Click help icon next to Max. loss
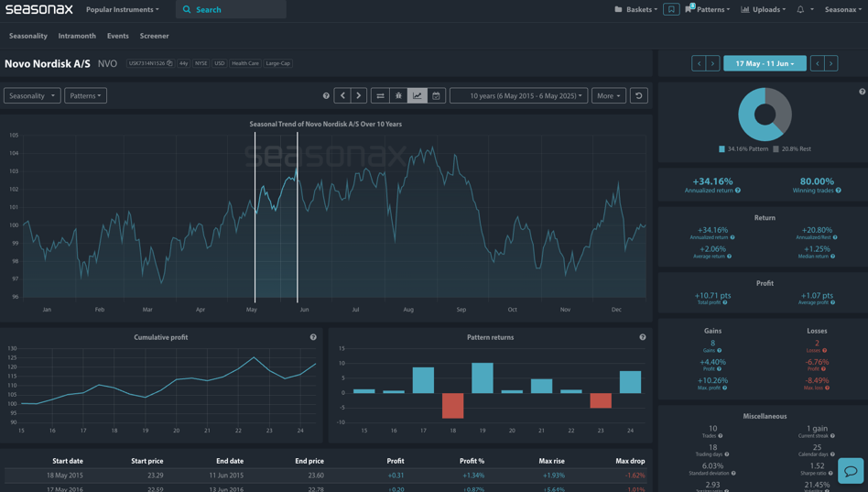Viewport: 868px width, 492px height. click(x=827, y=388)
